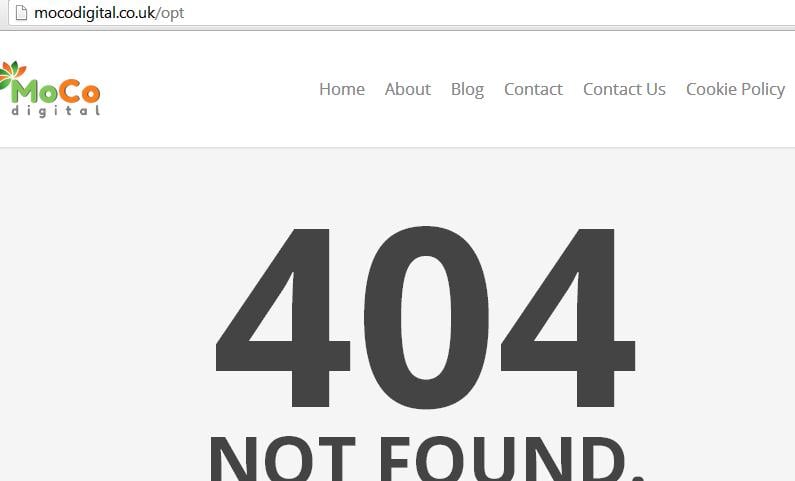Click the large 0 in the 404 heading
The width and height of the screenshot is (795, 481).
426,317
